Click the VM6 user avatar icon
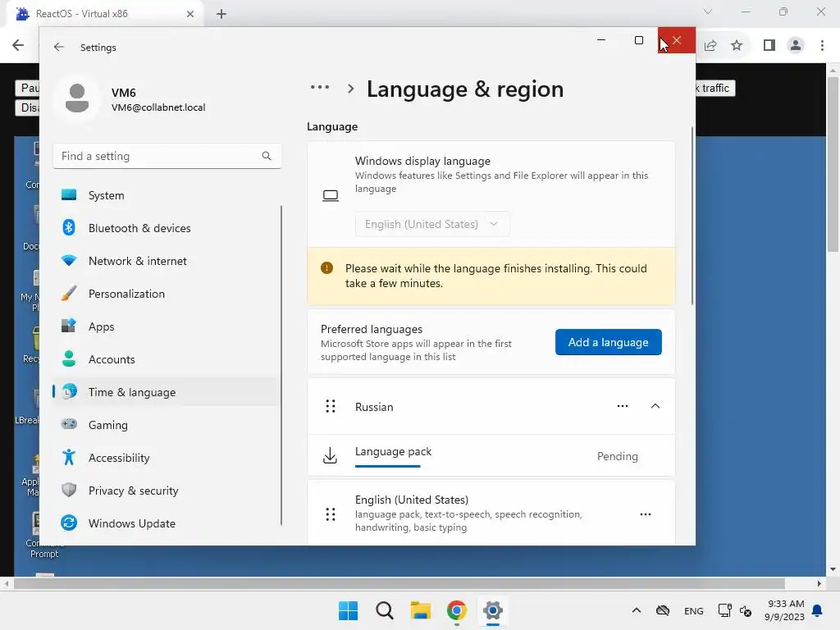Screen dimensions: 840x630 click(77, 98)
